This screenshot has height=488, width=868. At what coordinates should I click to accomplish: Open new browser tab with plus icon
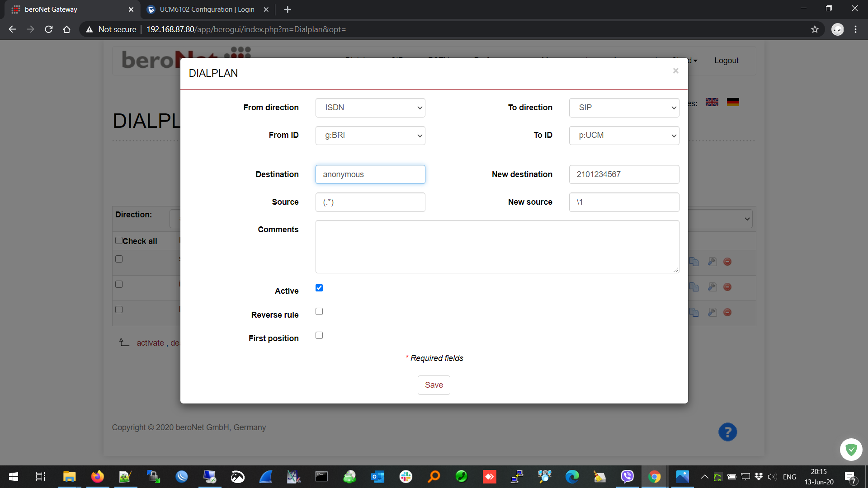[288, 9]
